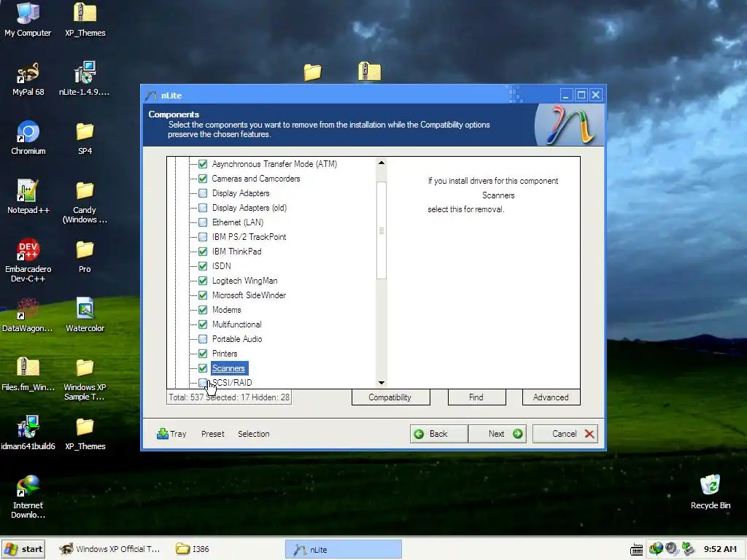Click the Advanced button
747x560 pixels.
pos(551,397)
